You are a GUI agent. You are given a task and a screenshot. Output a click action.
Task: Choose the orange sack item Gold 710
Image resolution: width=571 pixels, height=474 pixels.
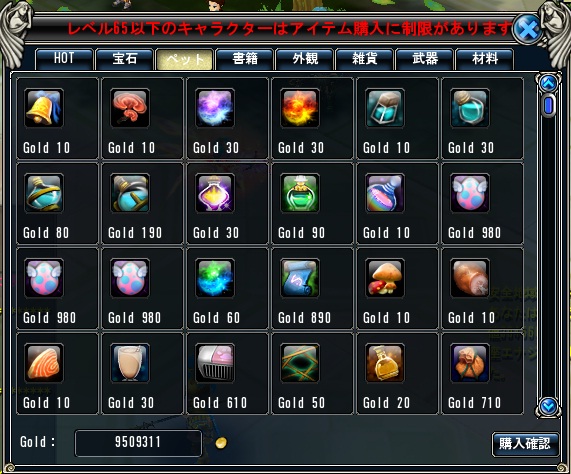(x=470, y=363)
